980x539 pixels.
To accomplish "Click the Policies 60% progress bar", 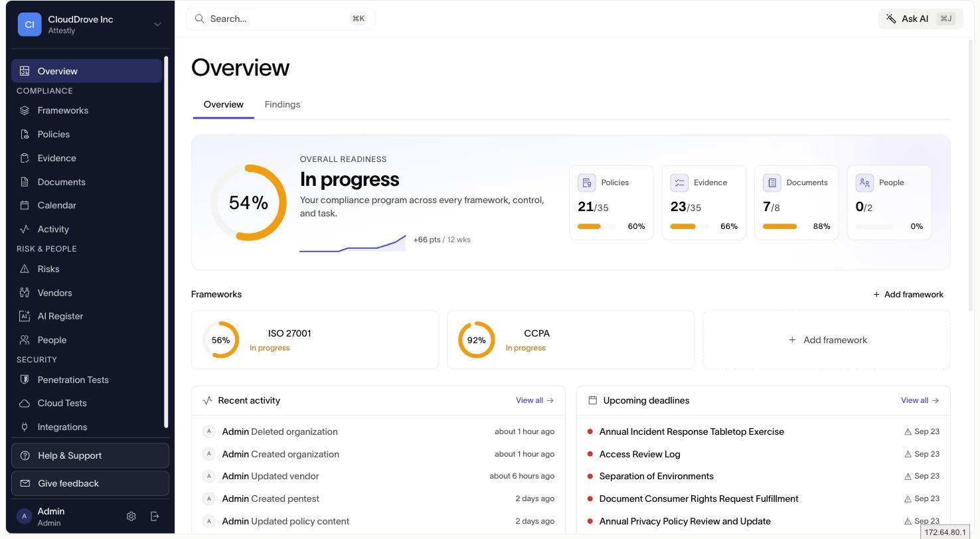I will pos(596,226).
